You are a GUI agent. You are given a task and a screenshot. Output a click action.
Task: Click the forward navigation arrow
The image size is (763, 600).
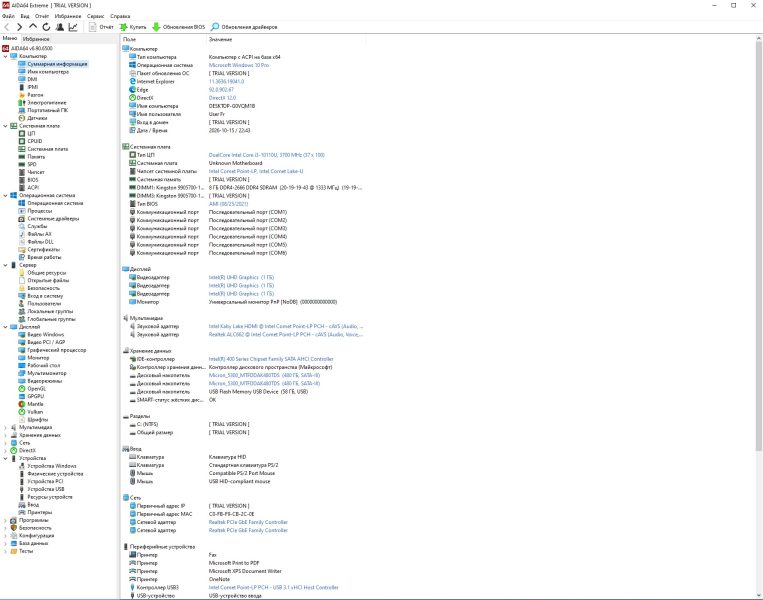[x=19, y=27]
